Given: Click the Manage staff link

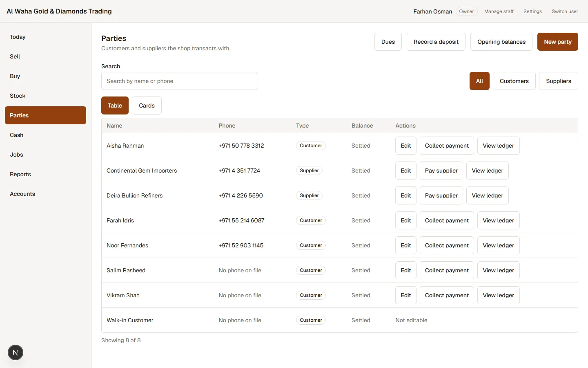Looking at the screenshot, I should click(x=499, y=11).
